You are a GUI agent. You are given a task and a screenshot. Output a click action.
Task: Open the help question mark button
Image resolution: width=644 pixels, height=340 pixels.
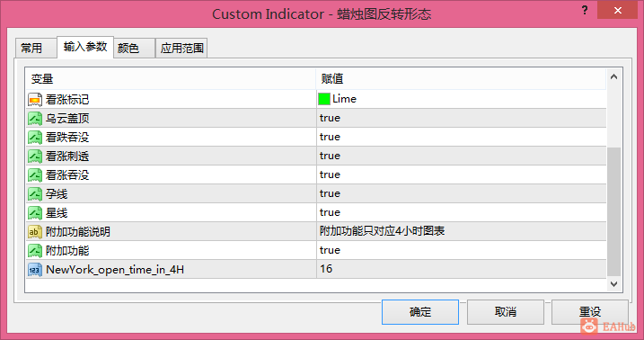(585, 10)
